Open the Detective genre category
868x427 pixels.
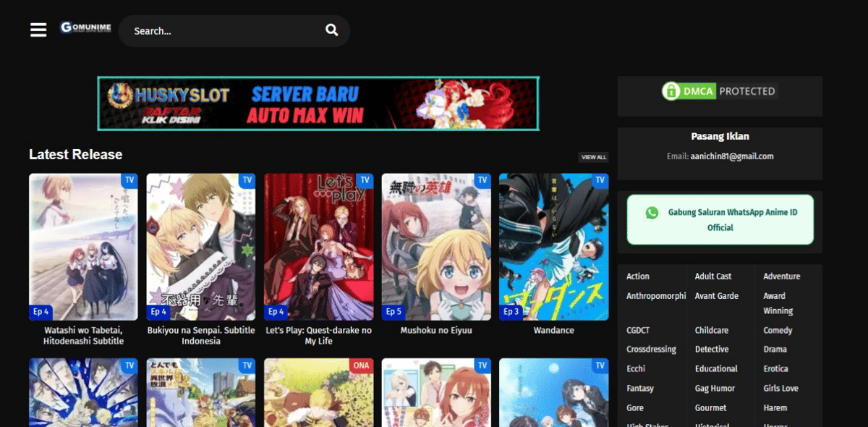coord(712,350)
